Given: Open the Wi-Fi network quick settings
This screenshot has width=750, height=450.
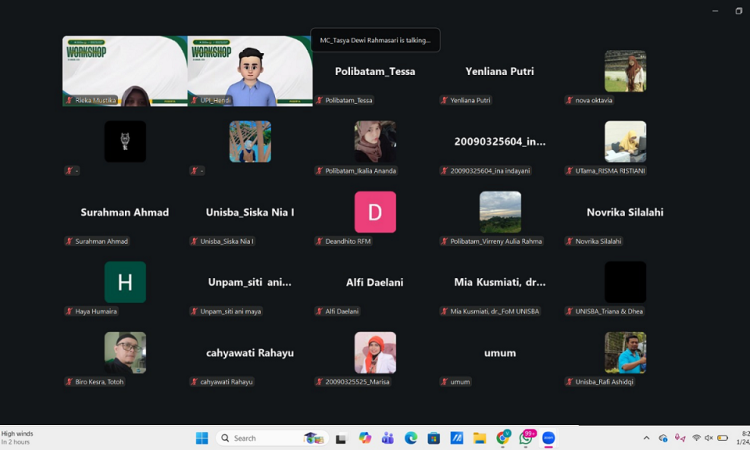Looking at the screenshot, I should click(x=695, y=438).
